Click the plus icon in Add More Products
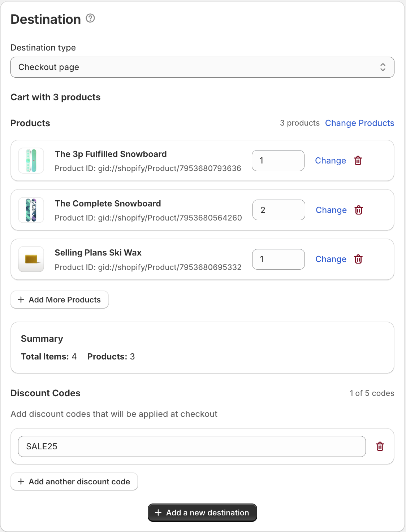Viewport: 406px width, 532px height. 21,300
